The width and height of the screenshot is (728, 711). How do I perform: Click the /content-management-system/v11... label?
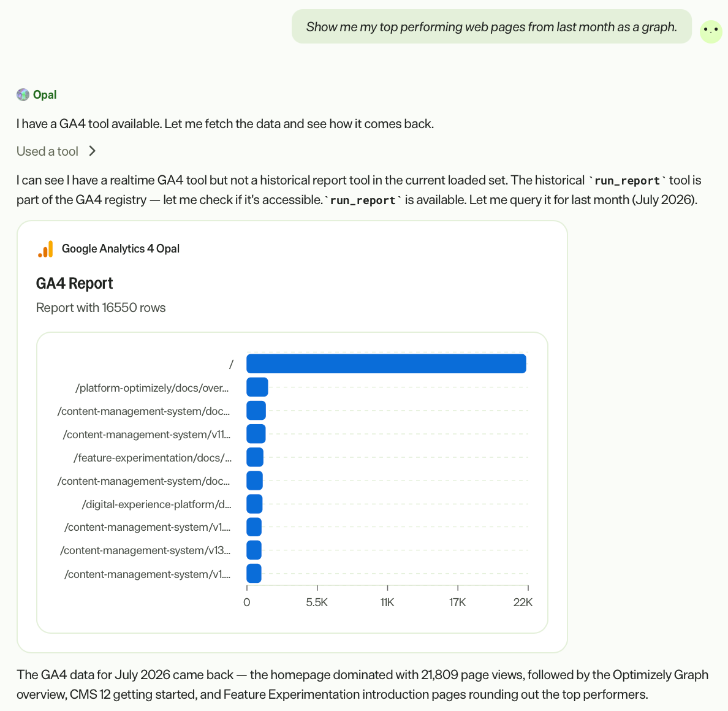146,435
